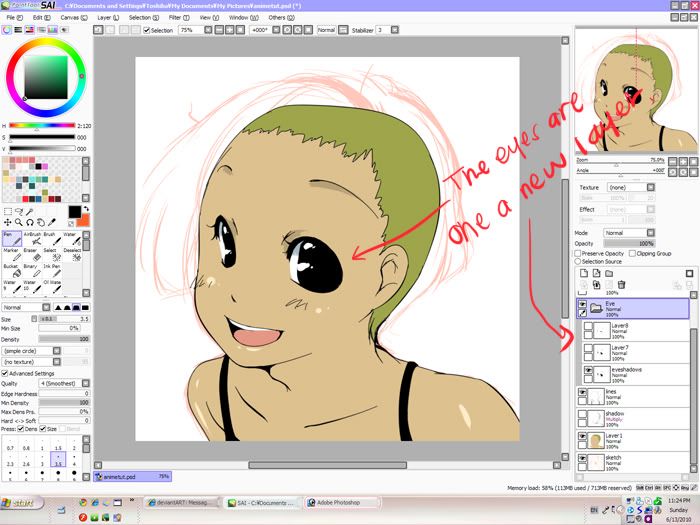Pick the lasso selection tool

pyautogui.click(x=19, y=212)
